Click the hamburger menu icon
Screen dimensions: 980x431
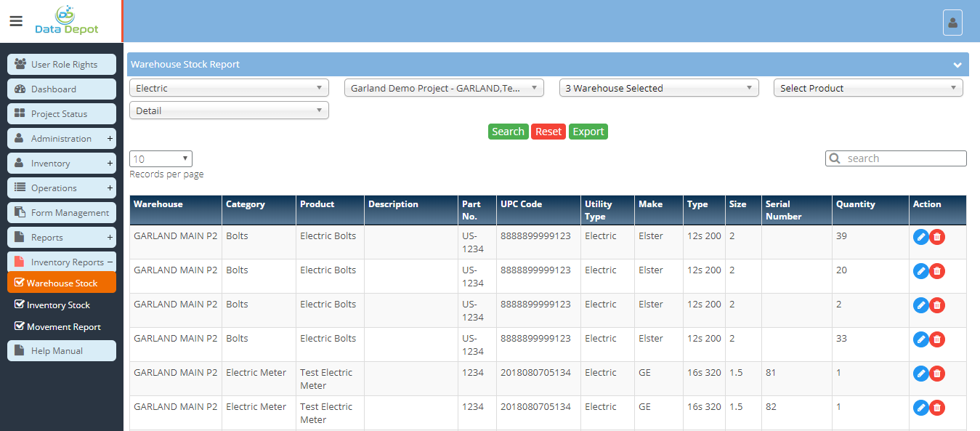pos(16,21)
